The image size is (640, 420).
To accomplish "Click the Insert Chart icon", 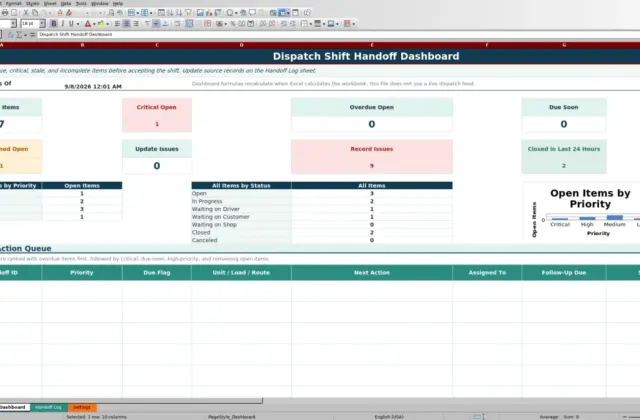I will [x=209, y=13].
